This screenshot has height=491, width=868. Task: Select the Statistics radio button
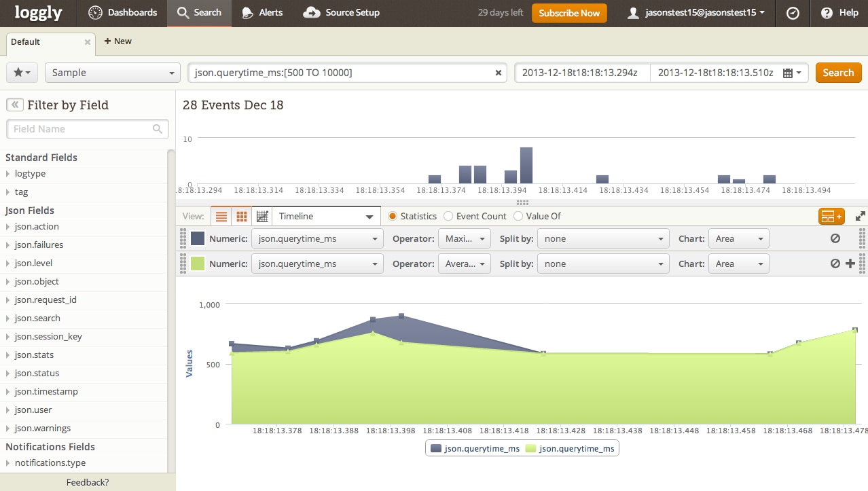(x=392, y=216)
